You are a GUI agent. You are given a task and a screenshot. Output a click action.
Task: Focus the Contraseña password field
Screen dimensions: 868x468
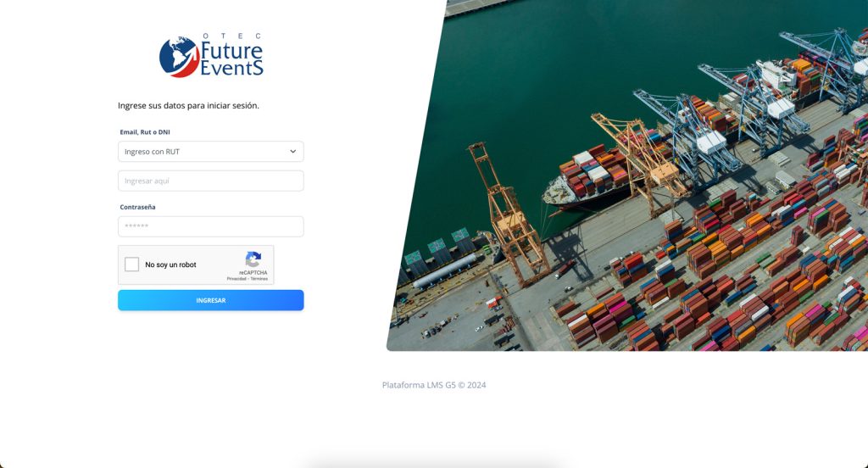click(211, 226)
